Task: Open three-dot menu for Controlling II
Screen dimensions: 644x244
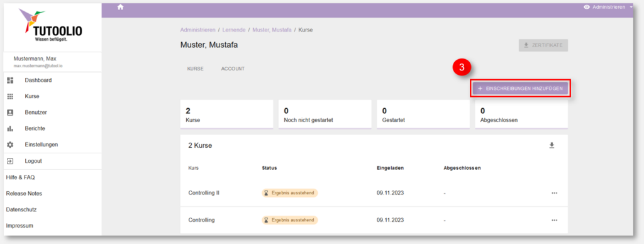Action: click(554, 192)
